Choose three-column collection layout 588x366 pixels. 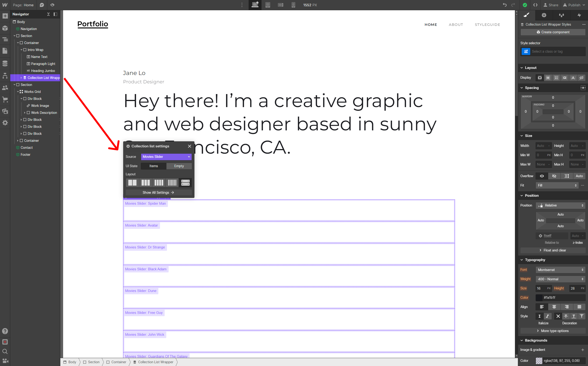[146, 183]
